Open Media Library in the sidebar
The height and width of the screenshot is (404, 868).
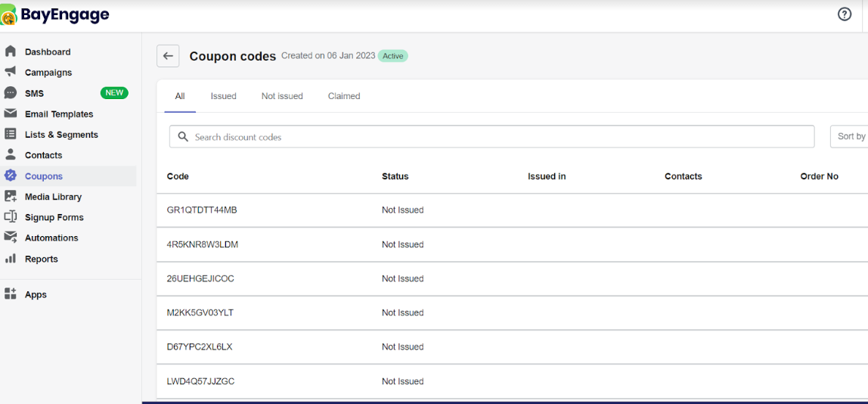[x=53, y=197]
